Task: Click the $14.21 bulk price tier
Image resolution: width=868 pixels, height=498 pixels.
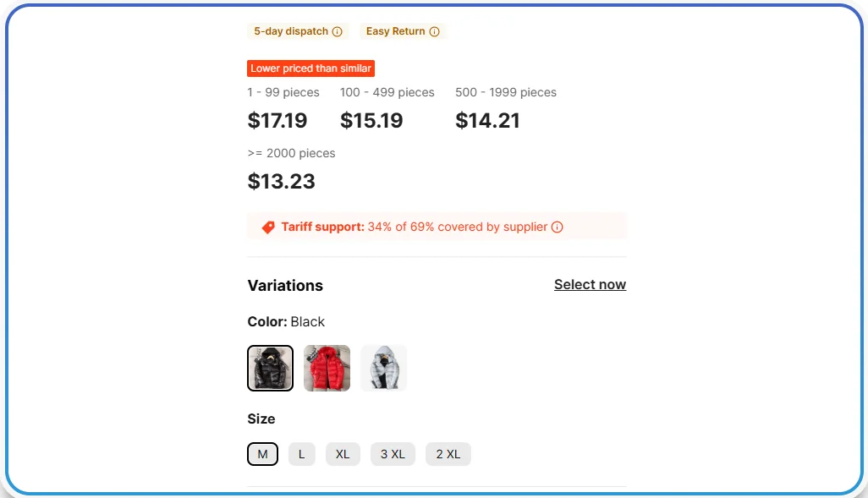Action: pyautogui.click(x=488, y=120)
